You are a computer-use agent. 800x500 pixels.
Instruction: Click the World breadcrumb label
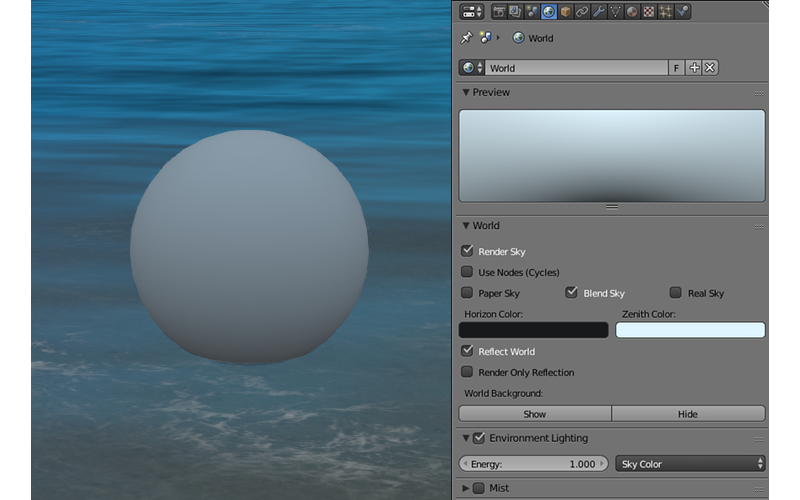tap(541, 38)
